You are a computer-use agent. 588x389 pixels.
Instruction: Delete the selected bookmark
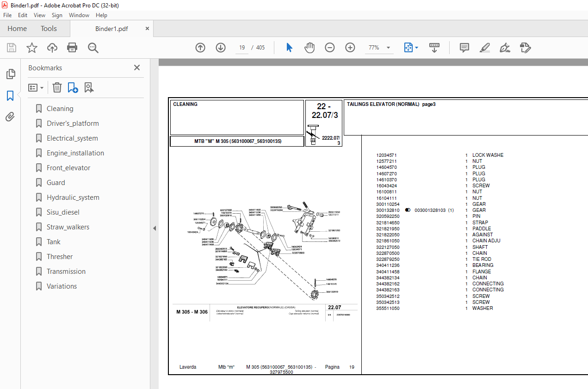pyautogui.click(x=57, y=87)
